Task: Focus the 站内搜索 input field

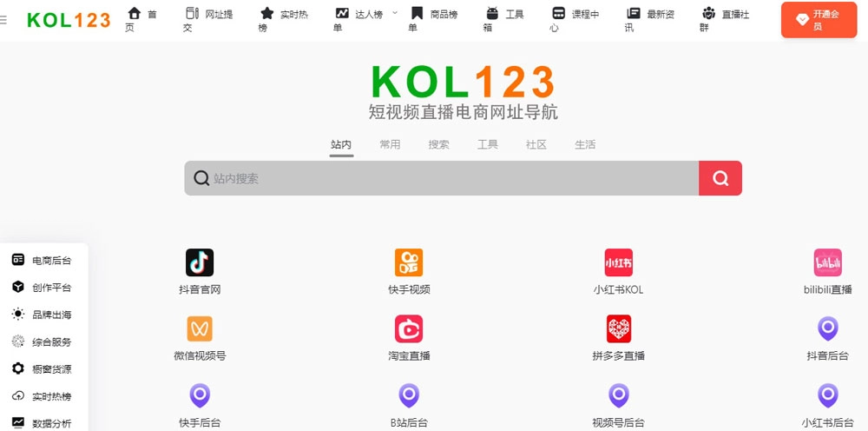Action: tap(441, 178)
